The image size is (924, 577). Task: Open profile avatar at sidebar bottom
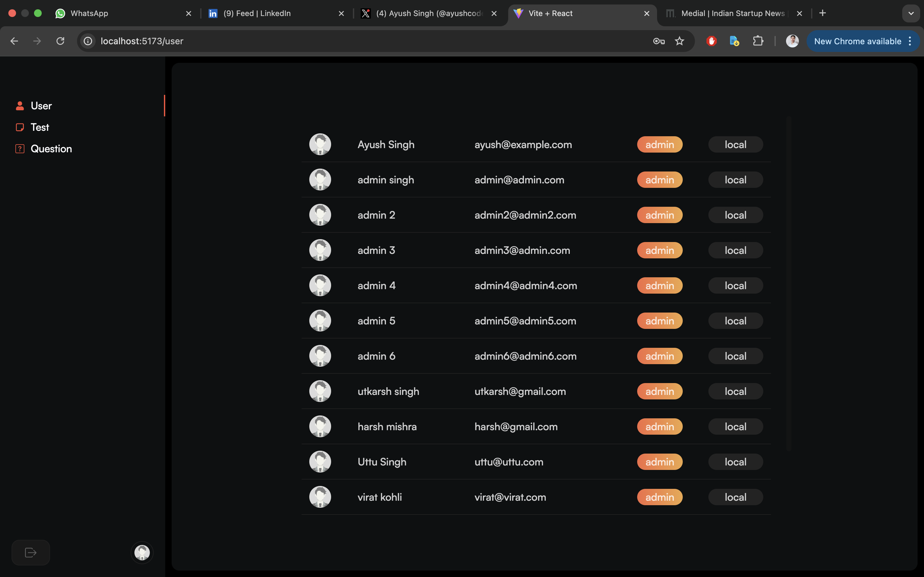click(x=142, y=552)
